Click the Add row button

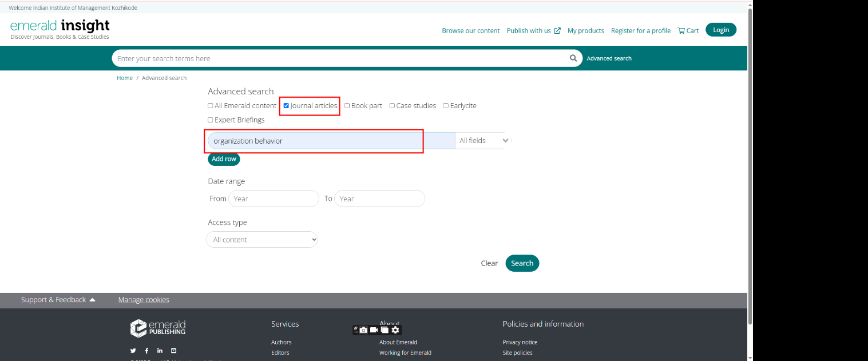[224, 159]
